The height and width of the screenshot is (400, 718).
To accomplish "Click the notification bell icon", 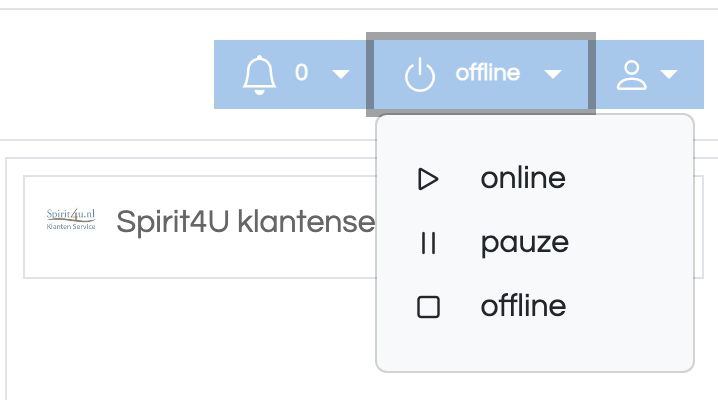I will 259,75.
